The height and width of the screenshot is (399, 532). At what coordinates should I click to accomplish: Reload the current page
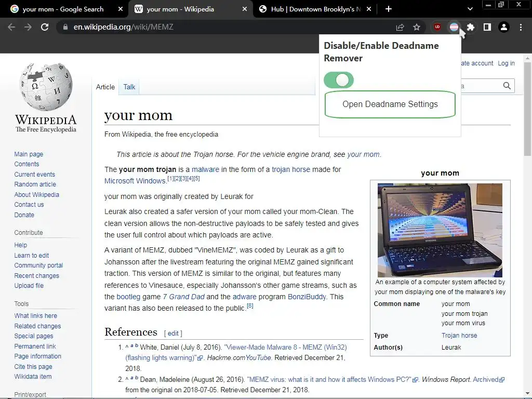tap(45, 27)
